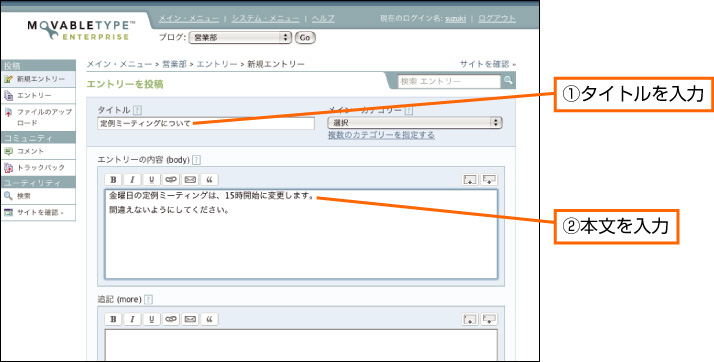This screenshot has height=362, width=714.
Task: Select トラックバック in sidebar
Action: click(x=38, y=168)
